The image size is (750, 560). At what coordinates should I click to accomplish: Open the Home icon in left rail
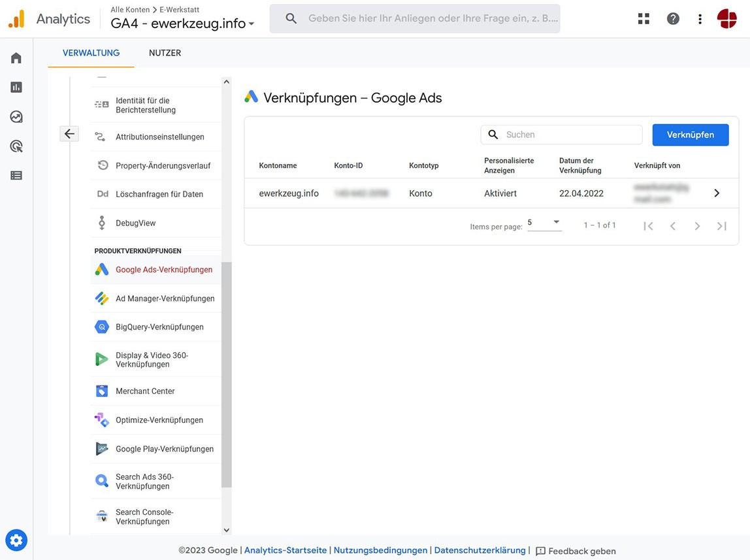coord(16,58)
